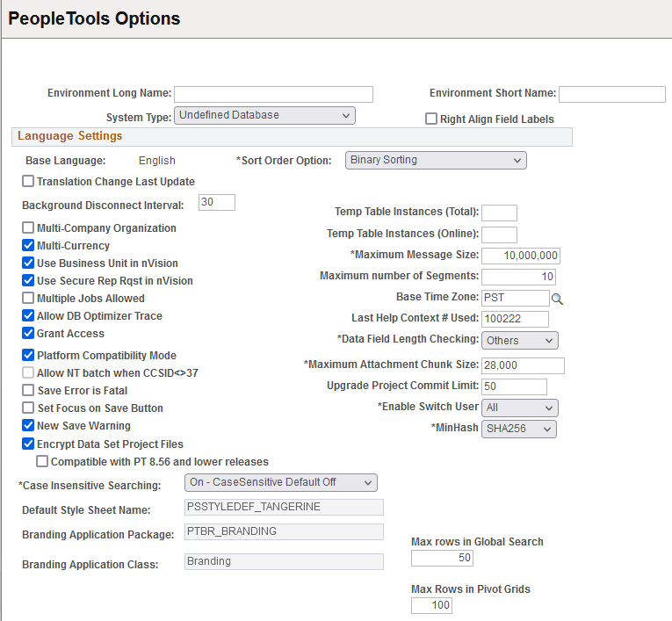672x621 pixels.
Task: Enable Set Focus on Save Button
Action: pyautogui.click(x=28, y=408)
